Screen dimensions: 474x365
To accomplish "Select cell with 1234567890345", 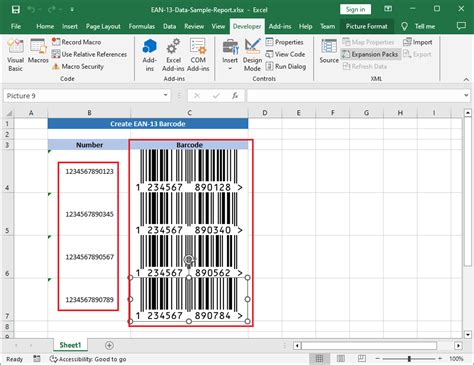I will pyautogui.click(x=89, y=214).
